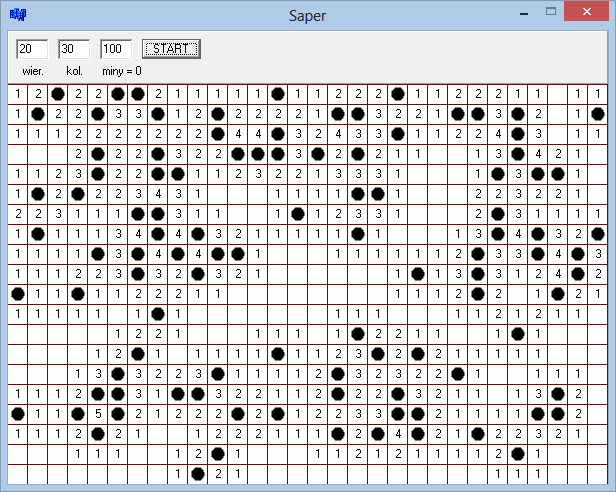Click the rows field showing 20
Viewport: 616px width, 492px height.
pos(32,49)
